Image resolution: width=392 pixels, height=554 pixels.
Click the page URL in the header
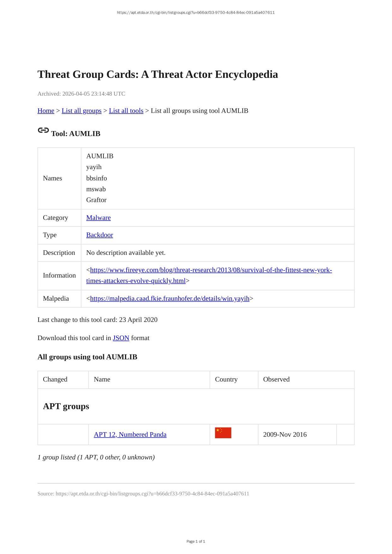(x=196, y=13)
